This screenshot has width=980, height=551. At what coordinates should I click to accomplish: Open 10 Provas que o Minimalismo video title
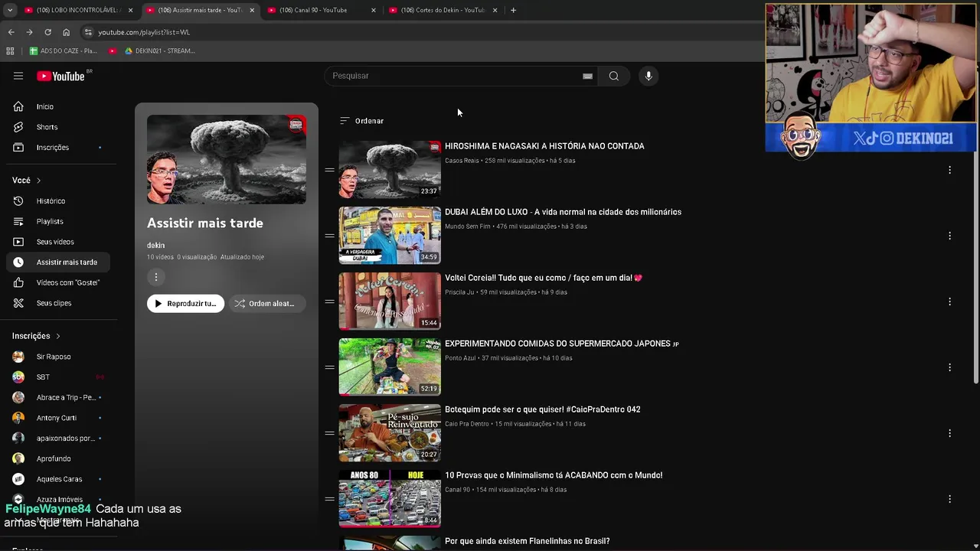[554, 475]
